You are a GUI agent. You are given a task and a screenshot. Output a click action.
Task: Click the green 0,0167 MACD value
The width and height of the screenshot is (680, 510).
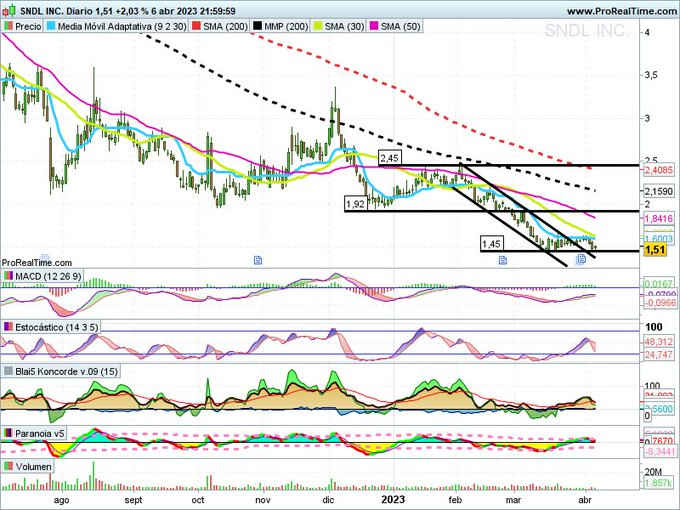pyautogui.click(x=658, y=284)
